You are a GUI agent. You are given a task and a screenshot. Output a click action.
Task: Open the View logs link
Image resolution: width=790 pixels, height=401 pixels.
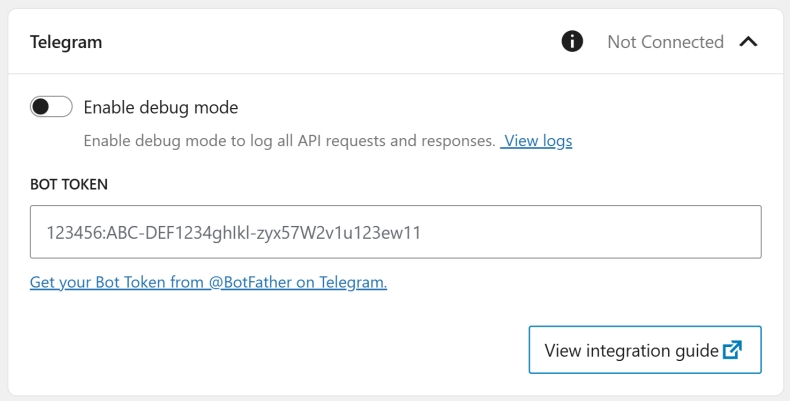point(538,141)
